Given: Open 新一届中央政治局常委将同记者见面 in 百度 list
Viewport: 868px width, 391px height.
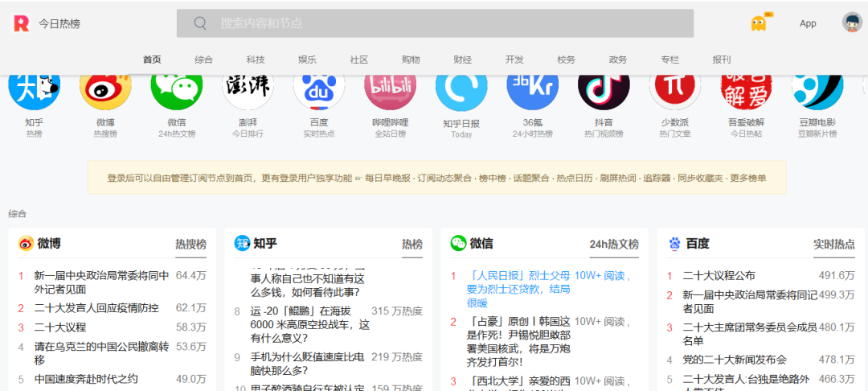Looking at the screenshot, I should click(x=750, y=302).
